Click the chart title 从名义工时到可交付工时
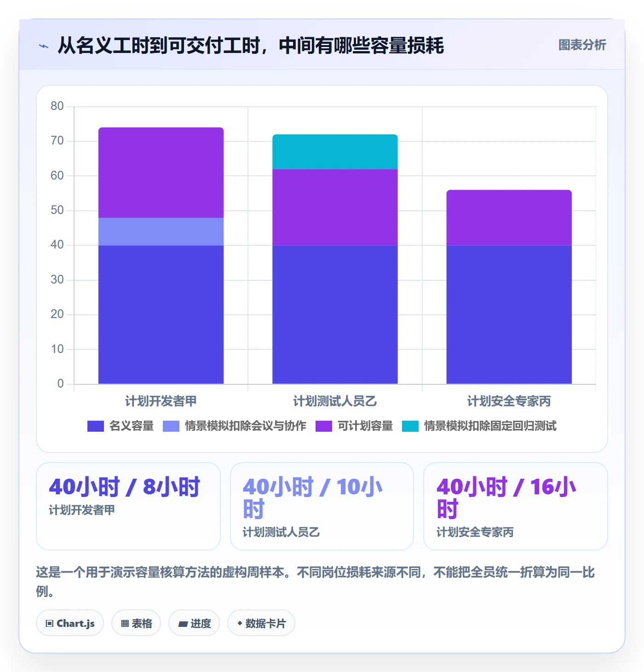Screen dimensions: 644x672 [x=251, y=46]
